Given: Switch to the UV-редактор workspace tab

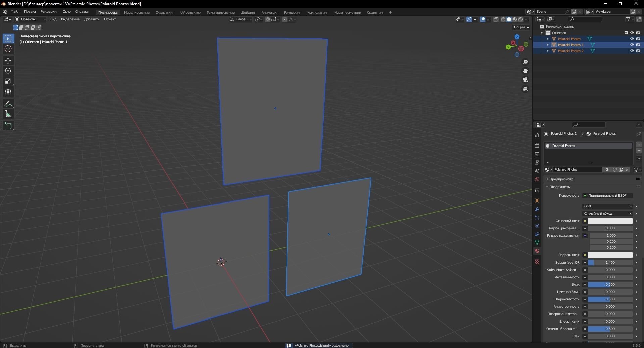Looking at the screenshot, I should click(190, 13).
